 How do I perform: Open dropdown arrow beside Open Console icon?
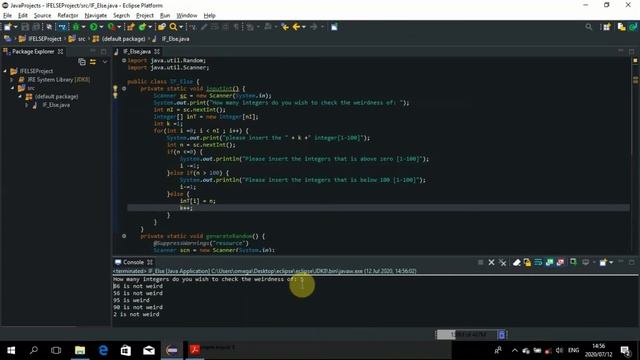(611, 262)
